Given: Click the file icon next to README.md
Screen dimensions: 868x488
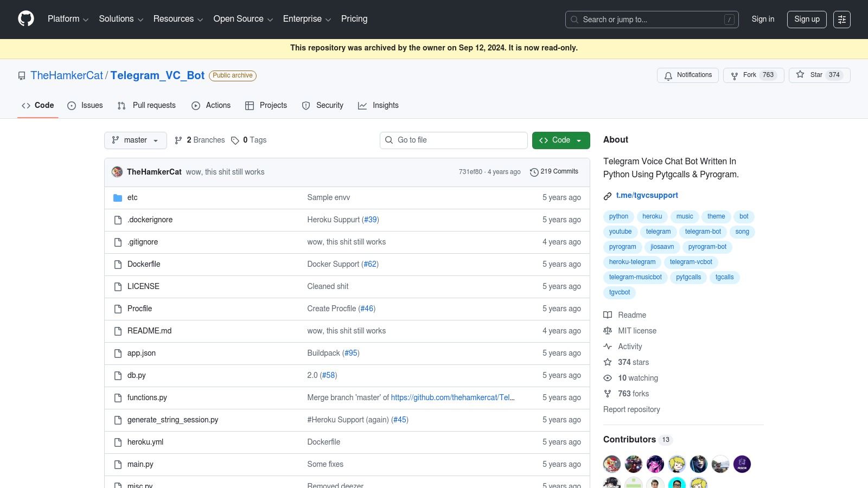Looking at the screenshot, I should coord(118,331).
